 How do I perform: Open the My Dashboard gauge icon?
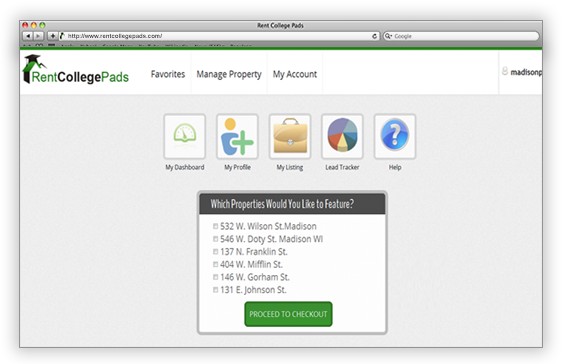[185, 136]
